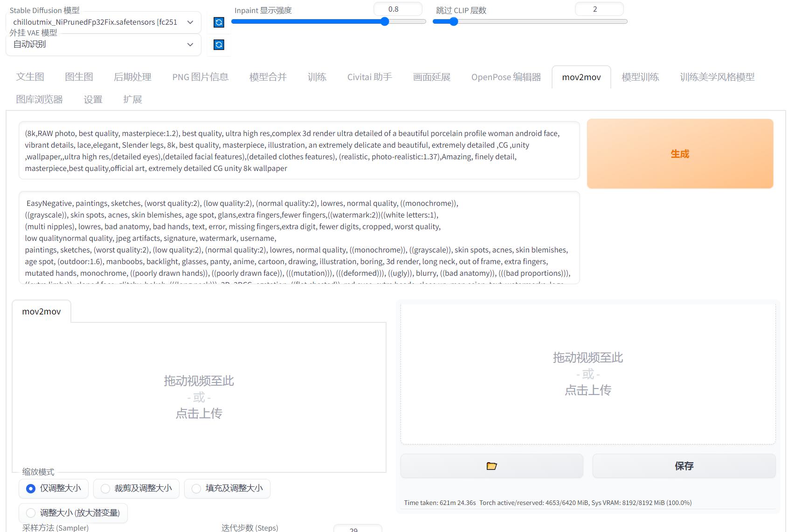The image size is (795, 532).
Task: Refresh the Stable Diffusion 模型 list
Action: tap(218, 22)
